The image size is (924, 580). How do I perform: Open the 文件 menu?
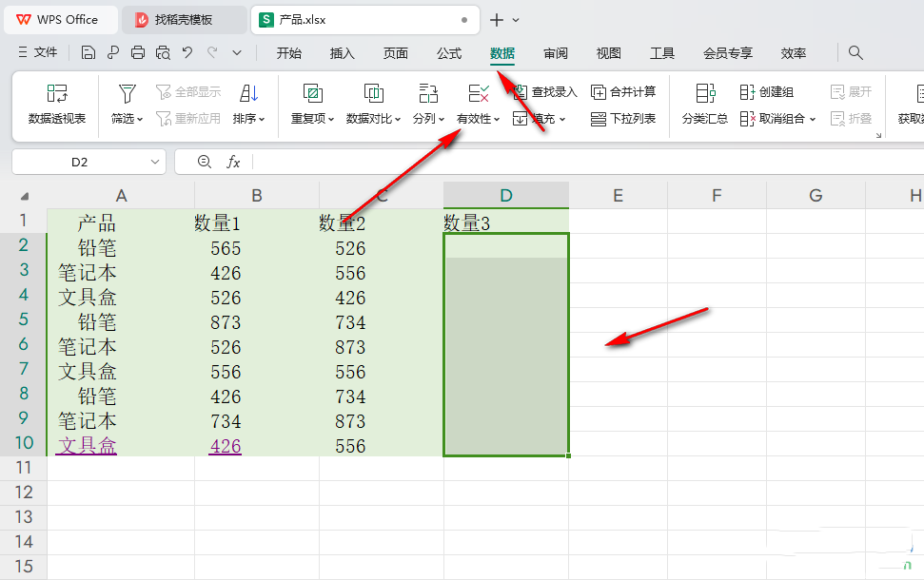[x=38, y=52]
